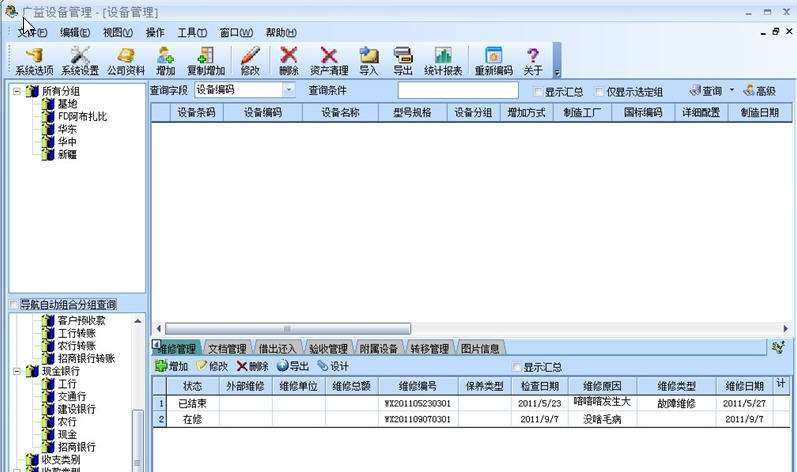Click 增加 in the maintenance sub-toolbar
797x472 pixels.
[x=172, y=366]
